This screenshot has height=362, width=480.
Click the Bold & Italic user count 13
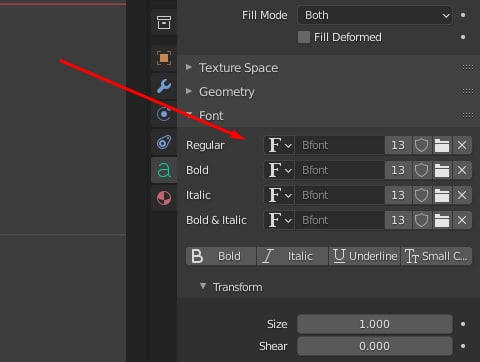(398, 220)
